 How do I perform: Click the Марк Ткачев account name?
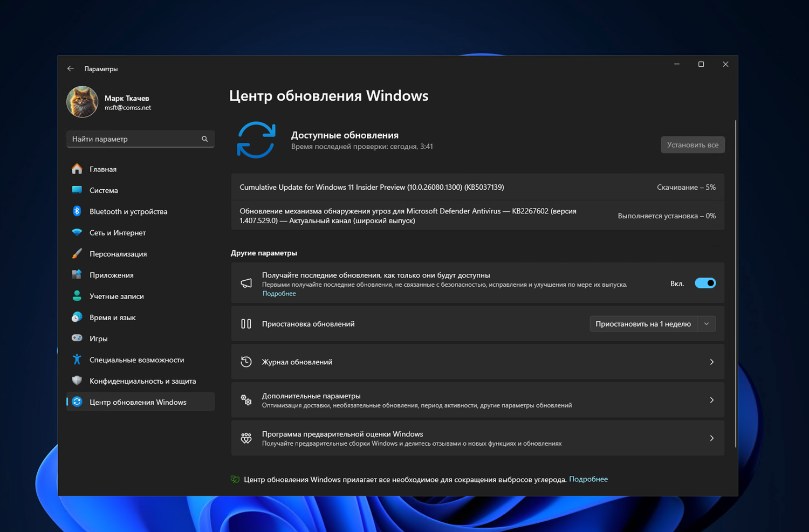[127, 98]
